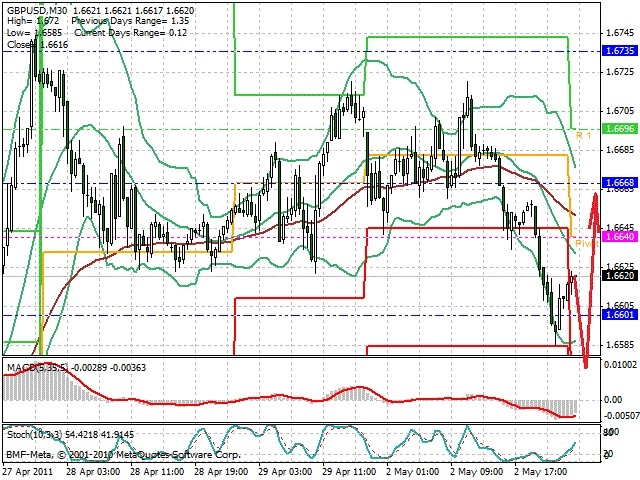Screen dimensions: 640x480
Task: Click the 2 May 17:00 time axis label
Action: [x=541, y=472]
